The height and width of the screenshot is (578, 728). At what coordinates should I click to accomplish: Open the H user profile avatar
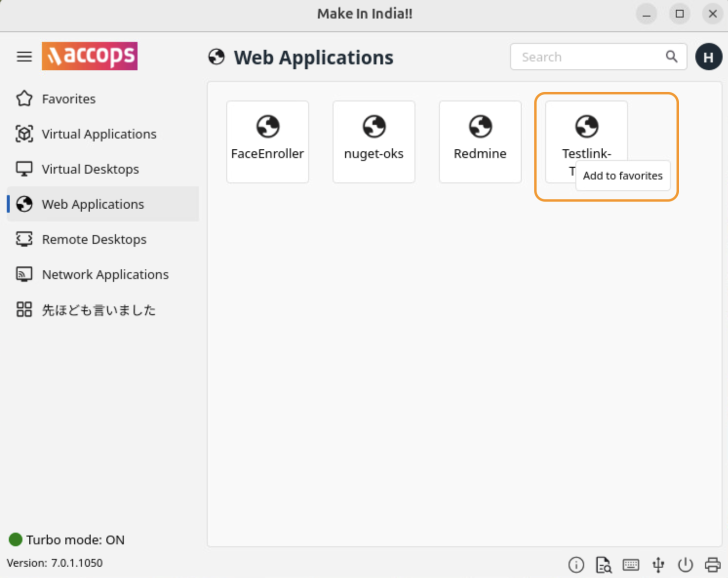coord(708,57)
